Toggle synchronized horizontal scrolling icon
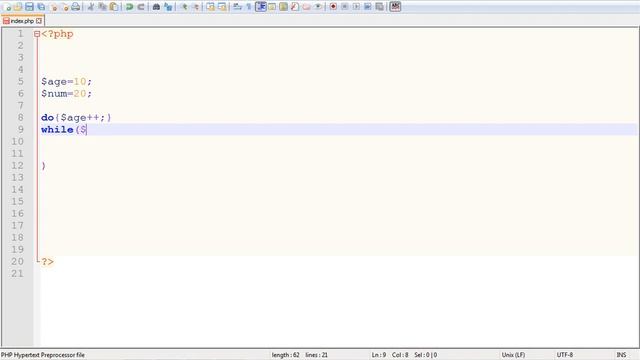Screen dimensions: 640x360 pos(222,7)
